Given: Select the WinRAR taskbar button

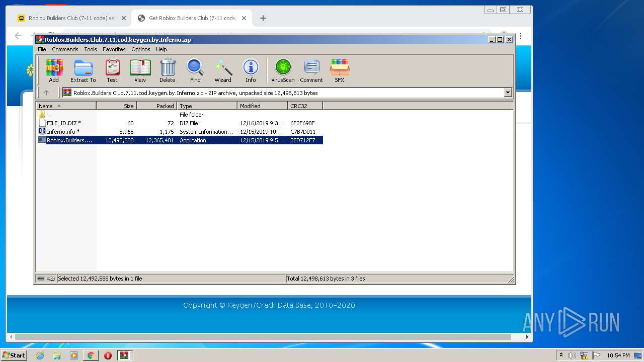Looking at the screenshot, I should (x=124, y=355).
